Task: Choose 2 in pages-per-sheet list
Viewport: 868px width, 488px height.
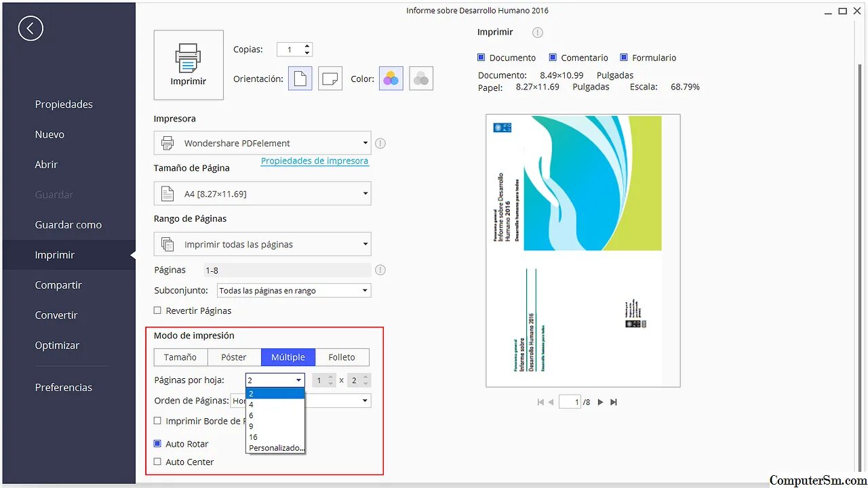Action: tap(275, 393)
